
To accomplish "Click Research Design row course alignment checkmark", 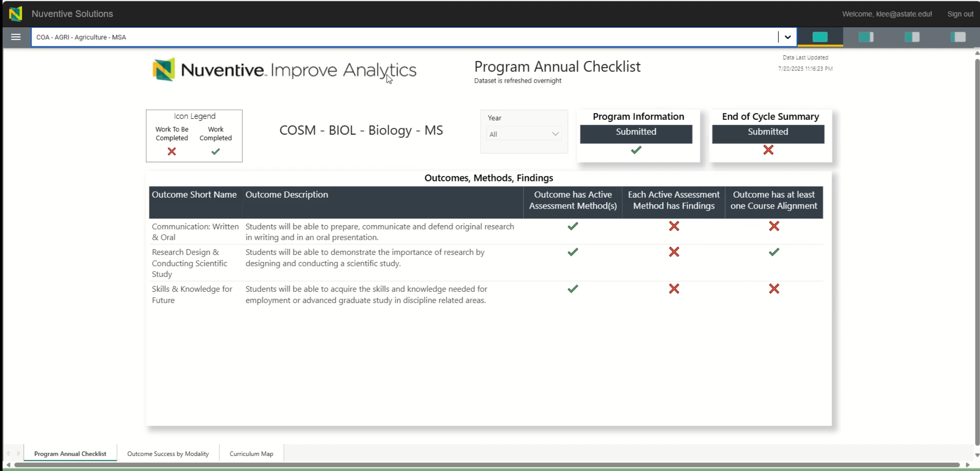I will click(774, 252).
